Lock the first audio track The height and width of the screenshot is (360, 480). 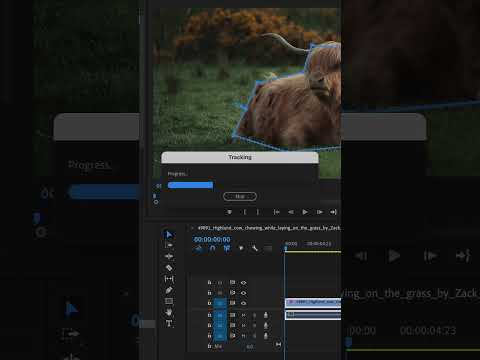[209, 315]
